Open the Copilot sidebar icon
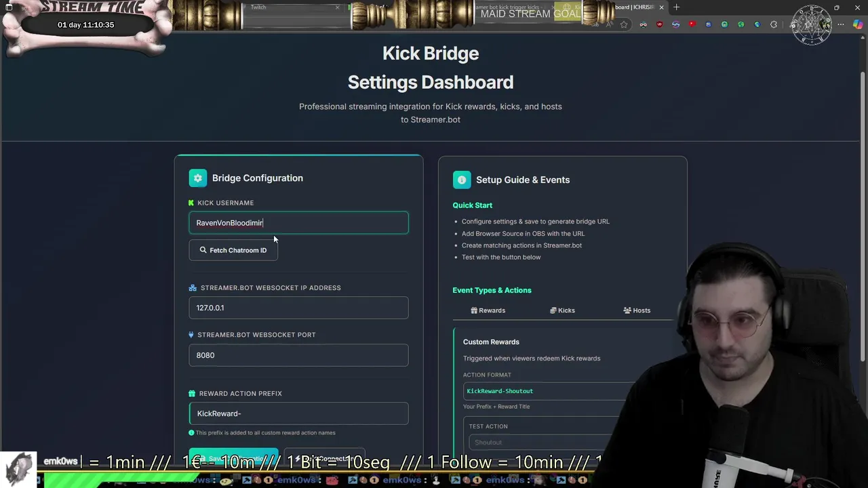Viewport: 868px width, 488px height. pos(859,24)
